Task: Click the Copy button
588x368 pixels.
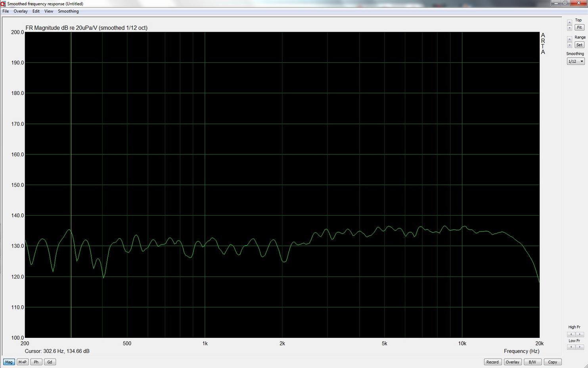Action: pyautogui.click(x=553, y=362)
